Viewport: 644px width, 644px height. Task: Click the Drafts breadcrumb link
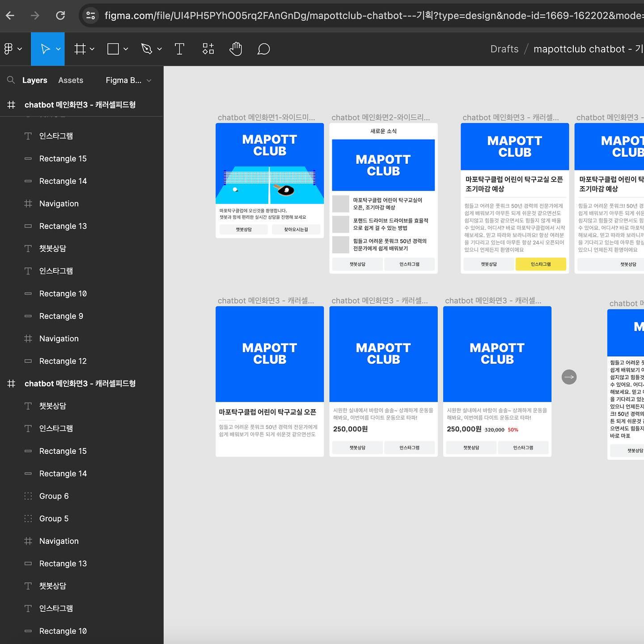click(504, 49)
